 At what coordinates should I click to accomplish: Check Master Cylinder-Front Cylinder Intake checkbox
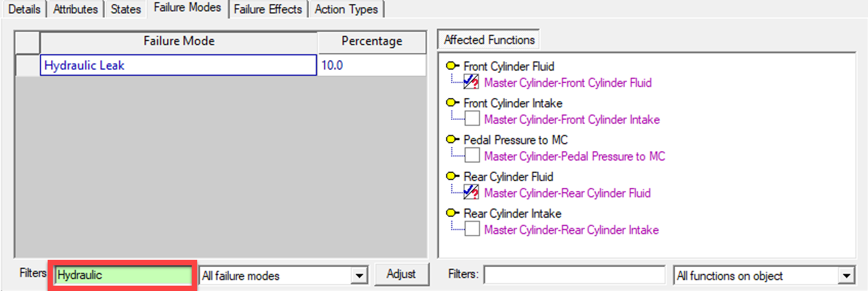(472, 119)
